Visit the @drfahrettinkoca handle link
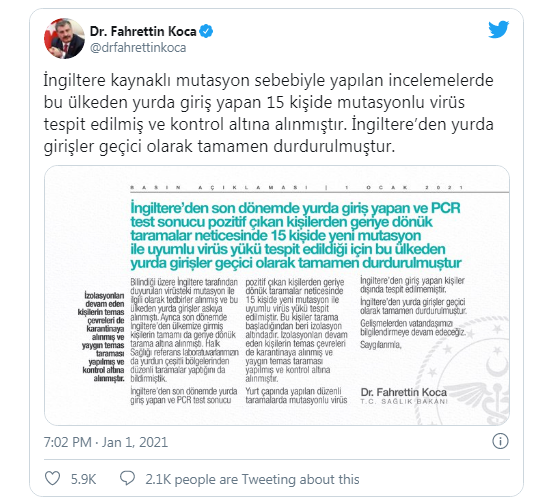 138,48
